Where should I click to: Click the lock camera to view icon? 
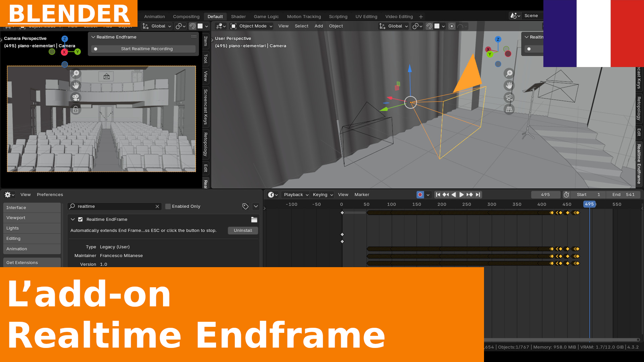coord(76,110)
